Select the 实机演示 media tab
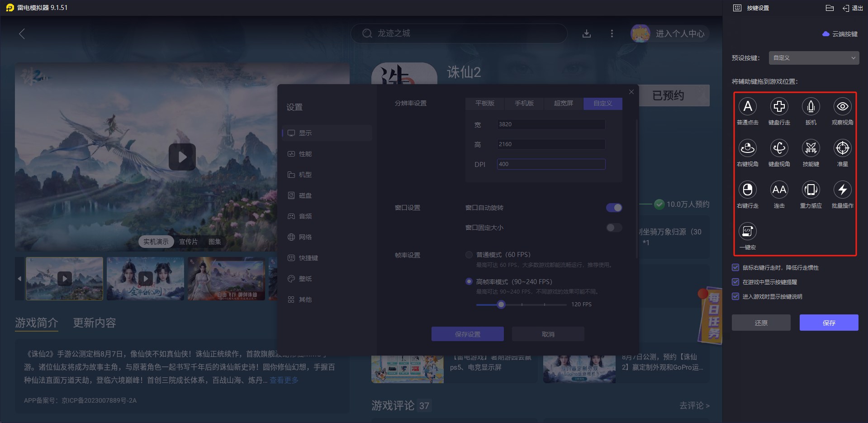This screenshot has width=868, height=423. (156, 242)
